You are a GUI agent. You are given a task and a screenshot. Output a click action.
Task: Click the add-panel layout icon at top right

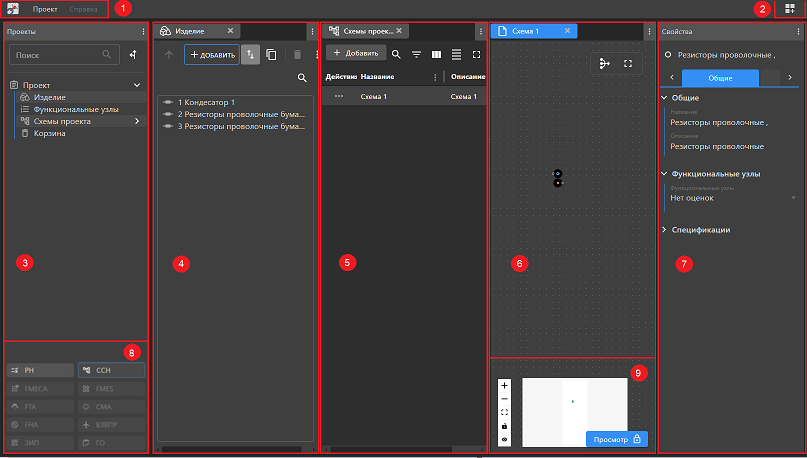click(791, 9)
